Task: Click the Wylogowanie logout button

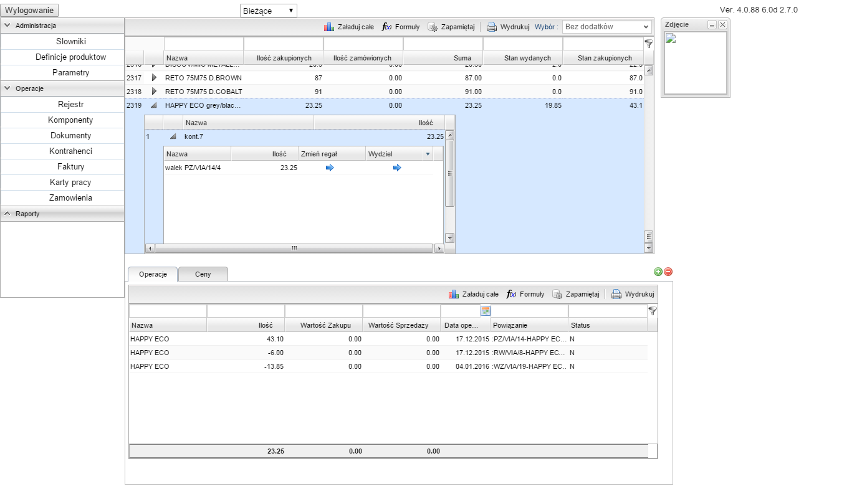Action: point(30,11)
